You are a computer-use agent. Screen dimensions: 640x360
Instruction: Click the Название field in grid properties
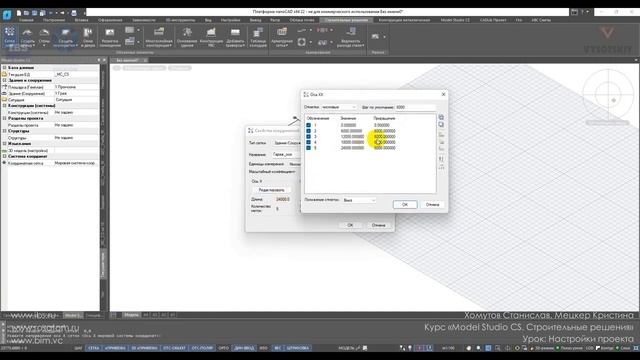coord(287,155)
